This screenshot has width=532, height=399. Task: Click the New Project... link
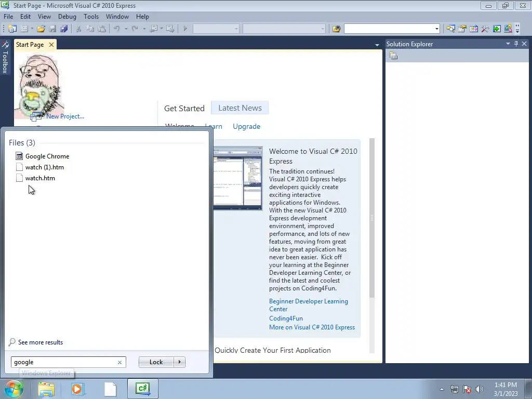tap(65, 116)
